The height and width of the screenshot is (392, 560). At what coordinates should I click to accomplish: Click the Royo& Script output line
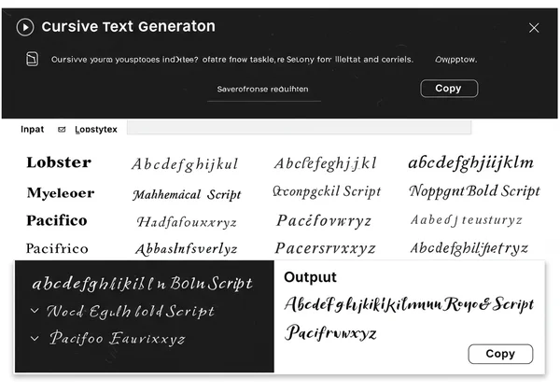click(x=410, y=304)
